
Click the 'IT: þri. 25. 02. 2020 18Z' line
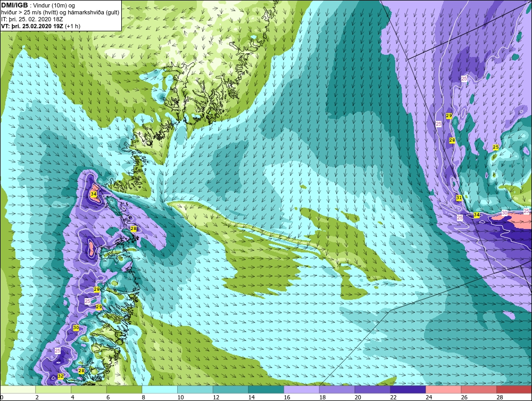(x=32, y=19)
